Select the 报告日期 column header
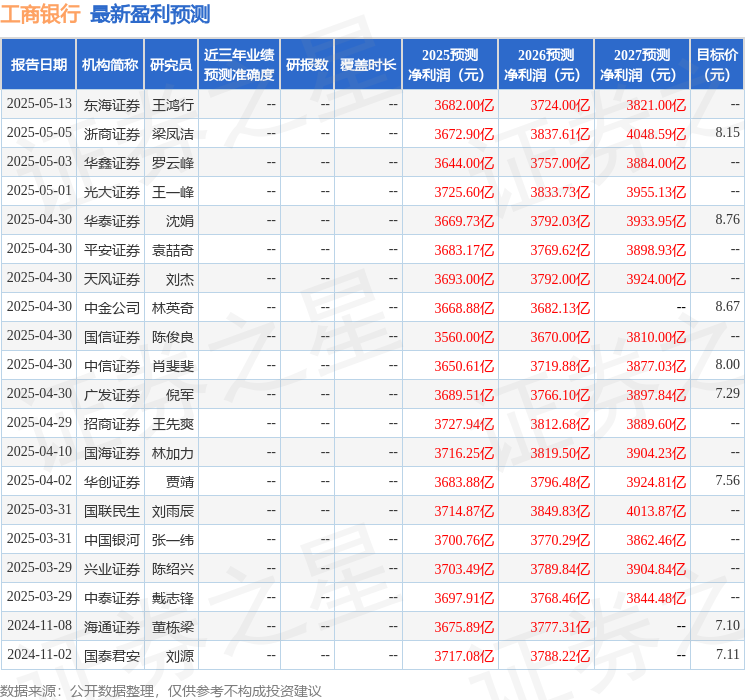Image resolution: width=745 pixels, height=700 pixels. [x=38, y=65]
